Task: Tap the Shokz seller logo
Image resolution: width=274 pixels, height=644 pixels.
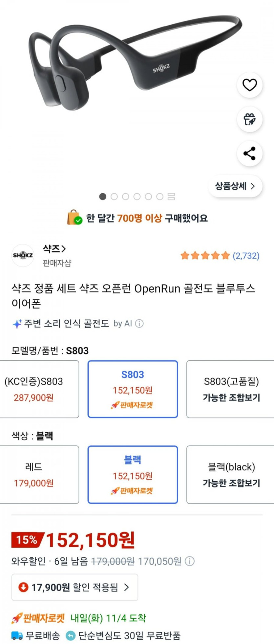Action: [x=23, y=255]
